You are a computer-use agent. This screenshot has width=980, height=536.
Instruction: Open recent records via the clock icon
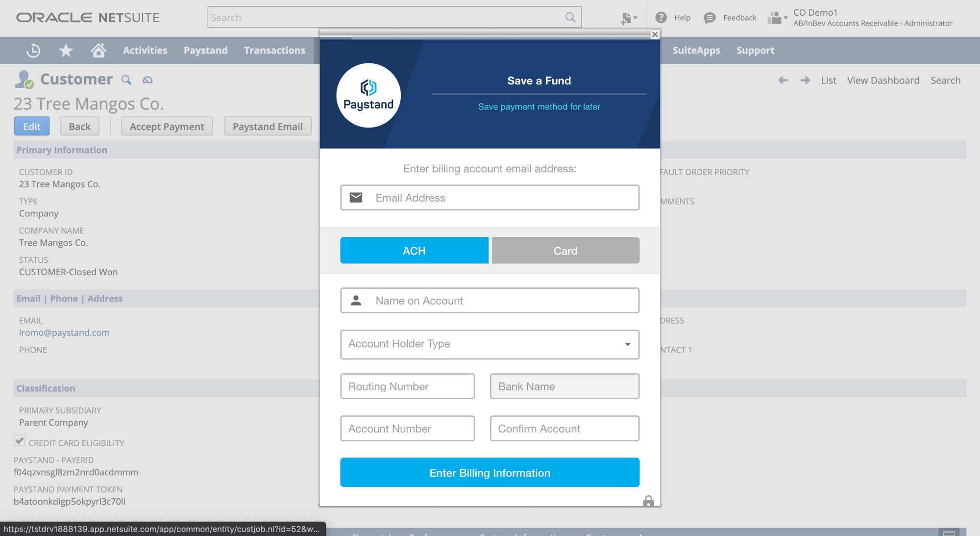click(32, 50)
